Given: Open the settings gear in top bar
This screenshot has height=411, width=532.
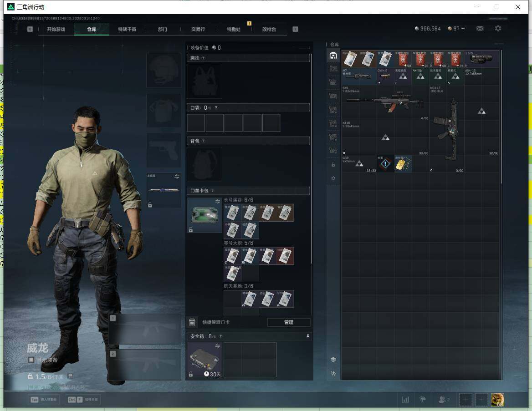Looking at the screenshot, I should (x=498, y=29).
